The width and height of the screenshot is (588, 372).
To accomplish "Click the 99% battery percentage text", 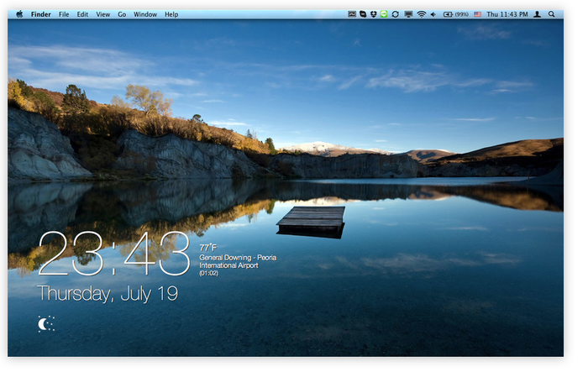I will point(462,14).
